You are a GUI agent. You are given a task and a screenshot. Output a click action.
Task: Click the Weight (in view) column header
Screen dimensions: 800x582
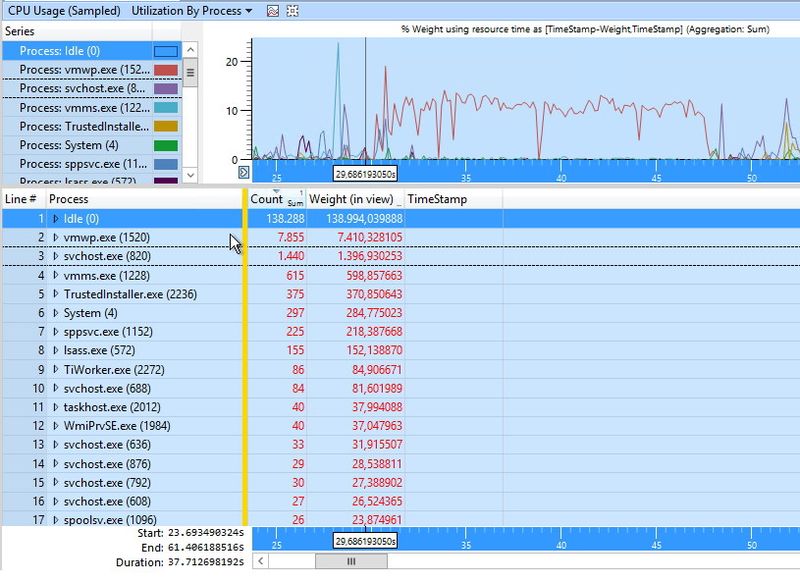tap(355, 199)
